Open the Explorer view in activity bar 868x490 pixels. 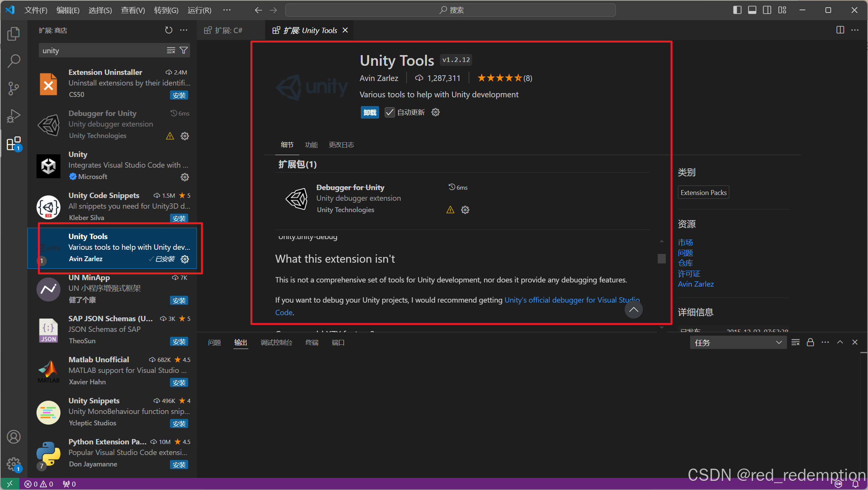[14, 34]
